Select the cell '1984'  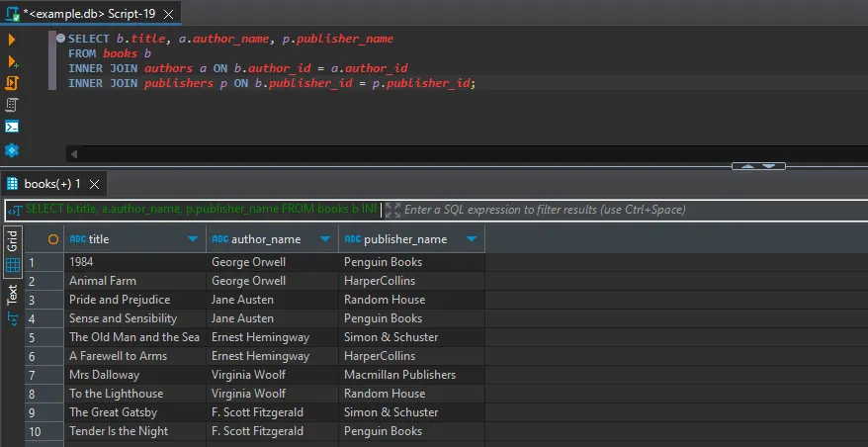coord(135,262)
